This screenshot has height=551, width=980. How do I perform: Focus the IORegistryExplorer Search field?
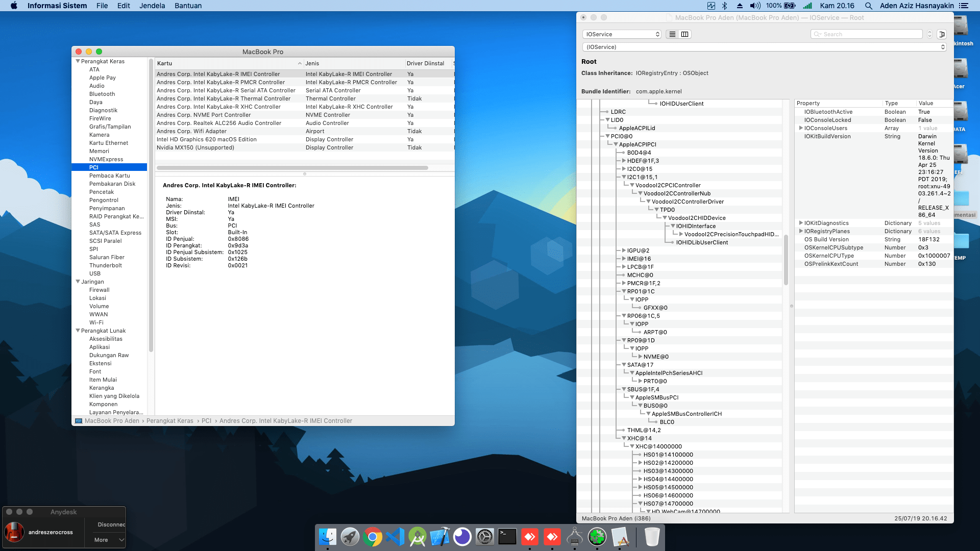coord(867,34)
